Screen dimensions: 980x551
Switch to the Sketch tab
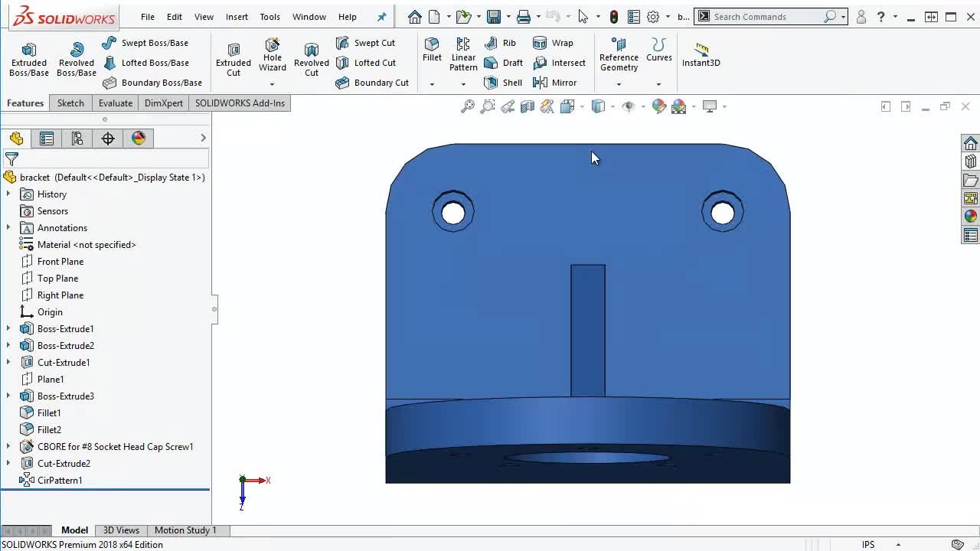pyautogui.click(x=70, y=103)
